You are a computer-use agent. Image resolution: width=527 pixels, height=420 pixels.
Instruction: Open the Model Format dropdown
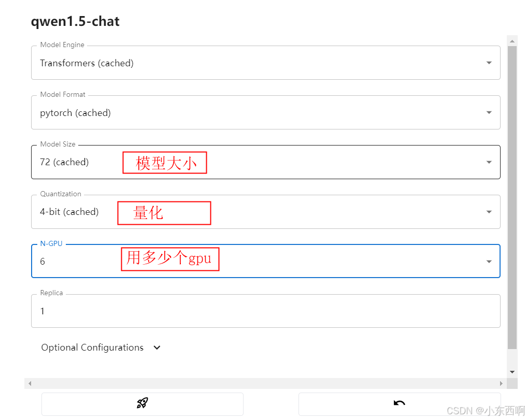tap(265, 112)
